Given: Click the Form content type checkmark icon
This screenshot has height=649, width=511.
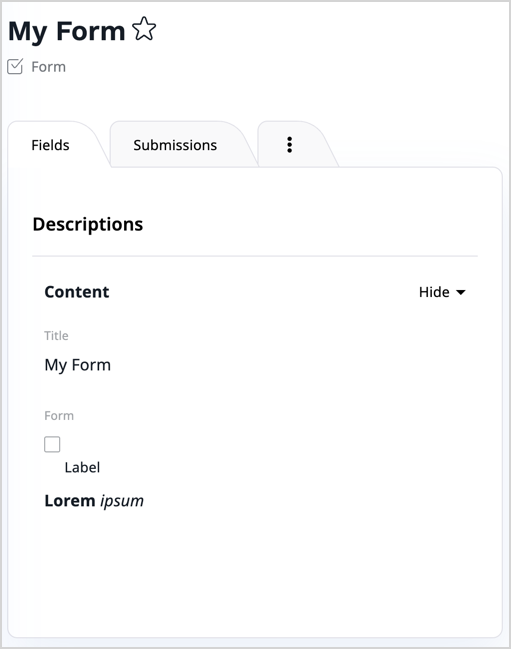Looking at the screenshot, I should coord(15,66).
